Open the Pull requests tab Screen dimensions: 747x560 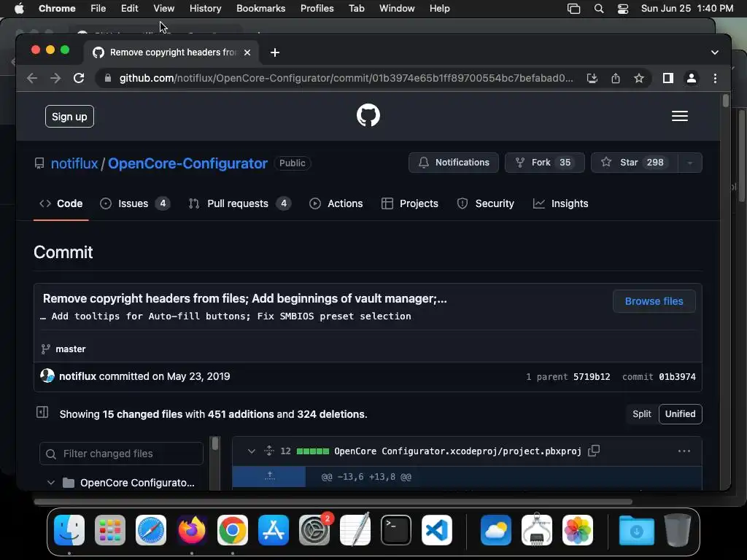[239, 203]
